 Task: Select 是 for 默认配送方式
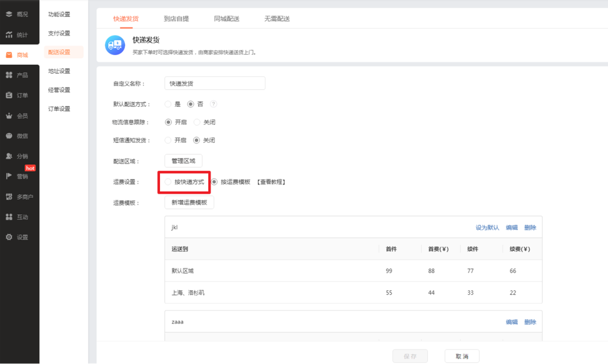pyautogui.click(x=168, y=104)
